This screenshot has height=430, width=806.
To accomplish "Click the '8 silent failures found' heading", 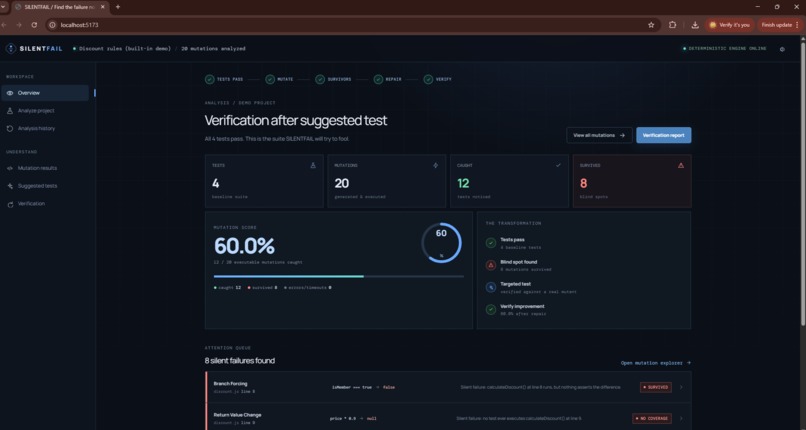I will point(240,361).
